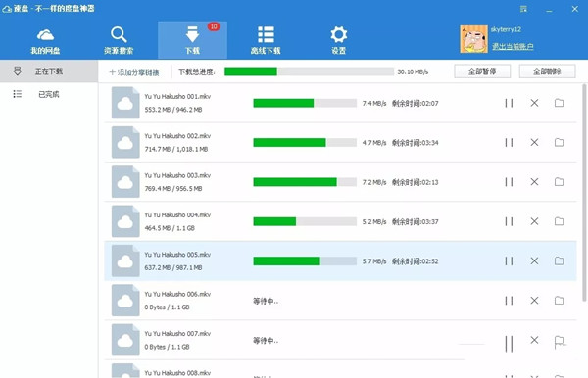Click the progress bar of 004.mkv
This screenshot has height=378, width=588.
[305, 221]
